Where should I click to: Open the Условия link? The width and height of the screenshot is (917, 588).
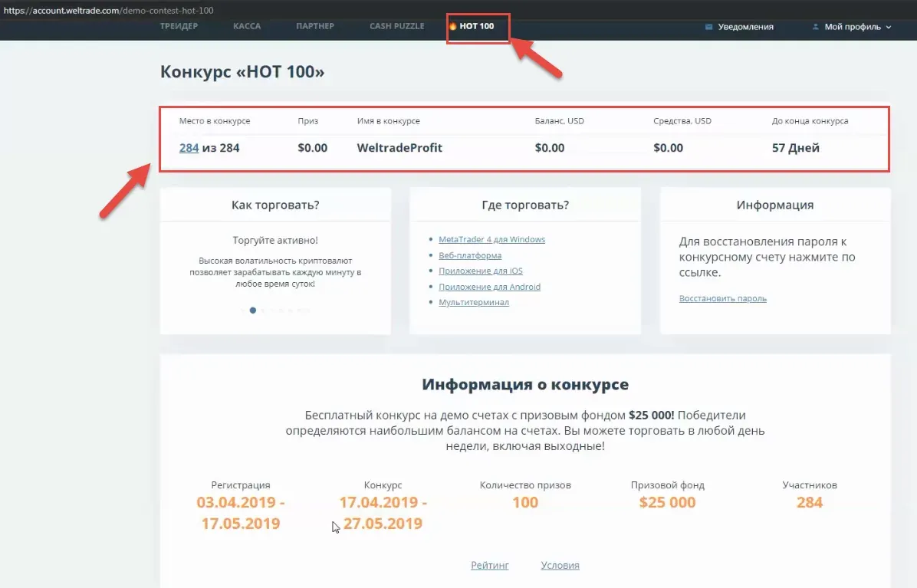click(x=560, y=565)
